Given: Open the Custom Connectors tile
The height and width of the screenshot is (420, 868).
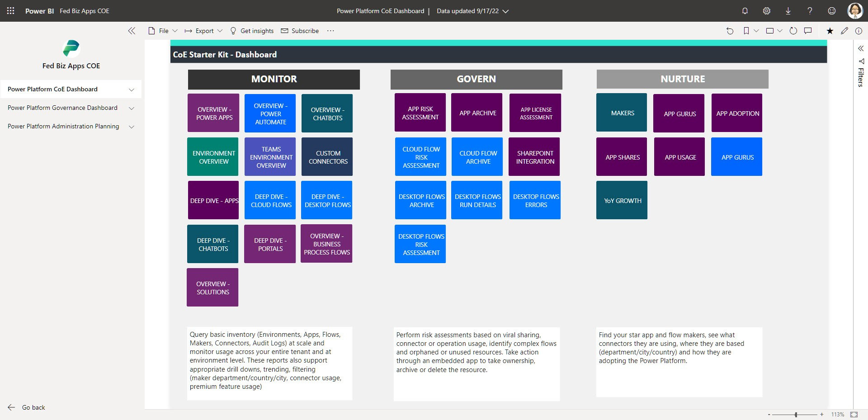Looking at the screenshot, I should click(x=327, y=157).
